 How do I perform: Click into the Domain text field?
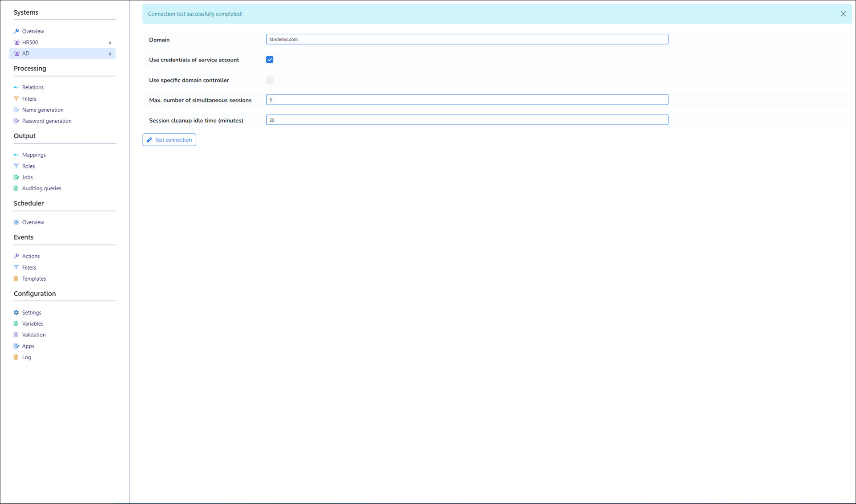467,39
